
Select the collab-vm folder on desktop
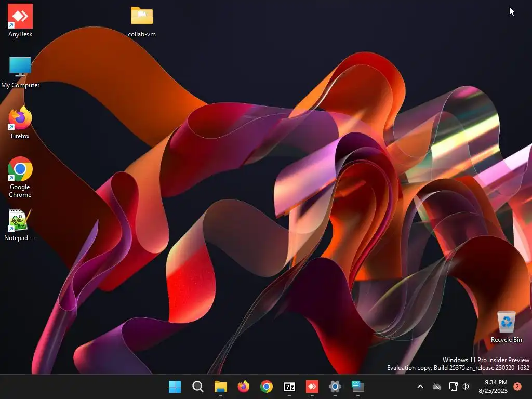[x=142, y=21]
